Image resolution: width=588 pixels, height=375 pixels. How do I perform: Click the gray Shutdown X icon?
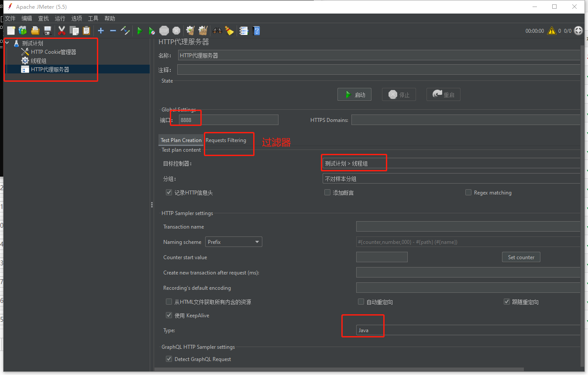tap(176, 31)
